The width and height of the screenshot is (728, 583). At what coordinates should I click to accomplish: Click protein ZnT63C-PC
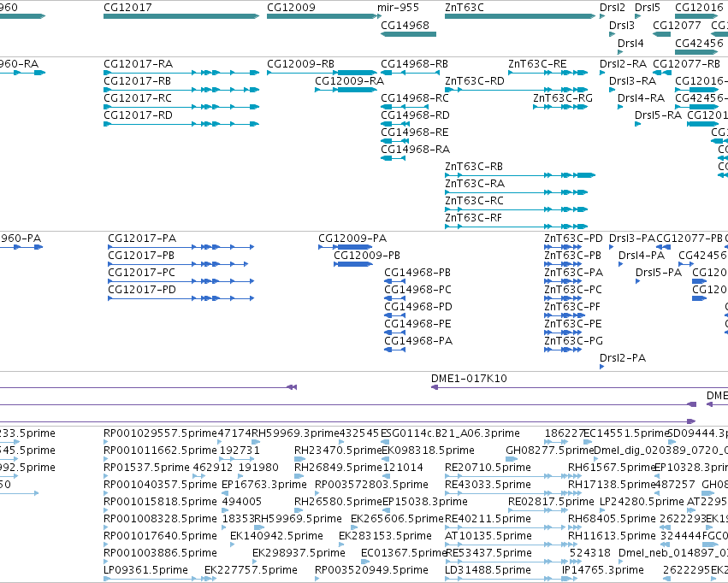click(563, 298)
